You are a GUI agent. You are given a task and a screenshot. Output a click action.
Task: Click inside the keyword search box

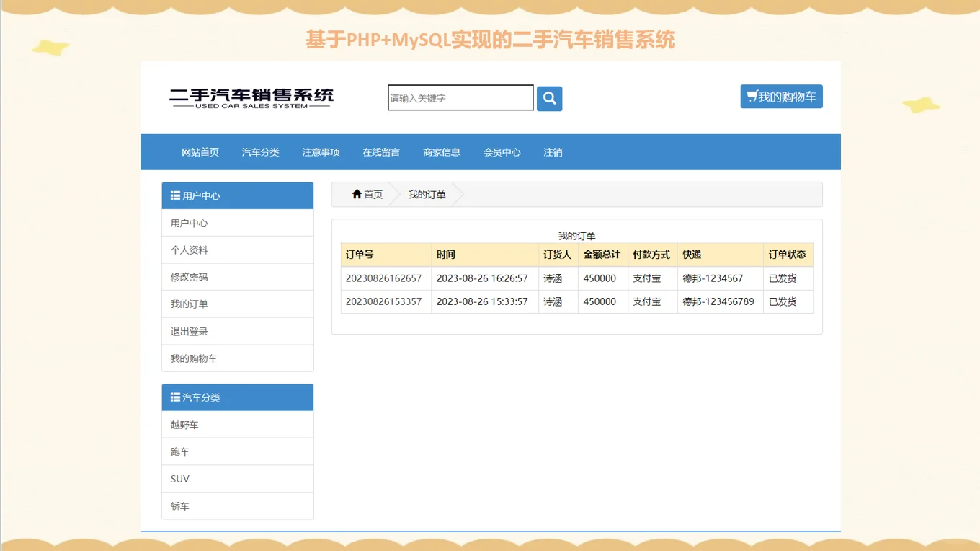460,98
